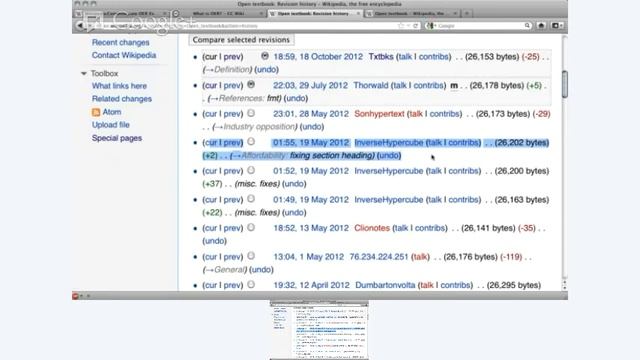Click the scrollbar down arrow
The height and width of the screenshot is (360, 640).
[564, 287]
